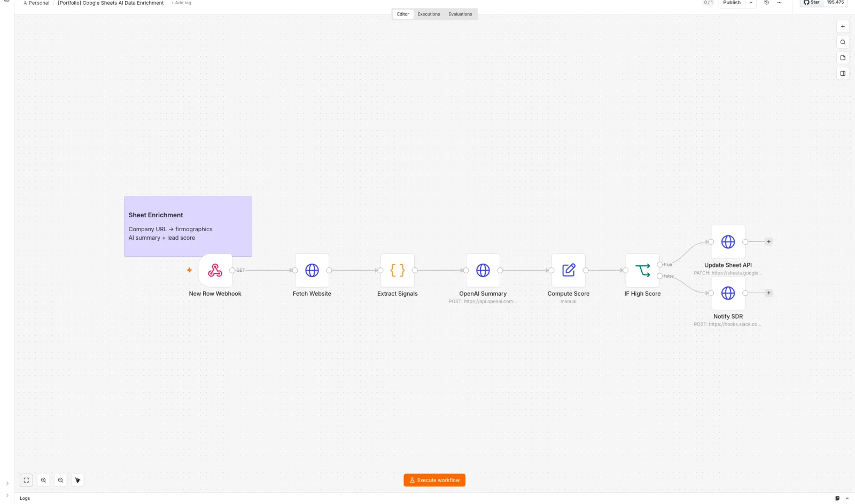Switch to the Executions tab
The width and height of the screenshot is (855, 504).
click(429, 14)
